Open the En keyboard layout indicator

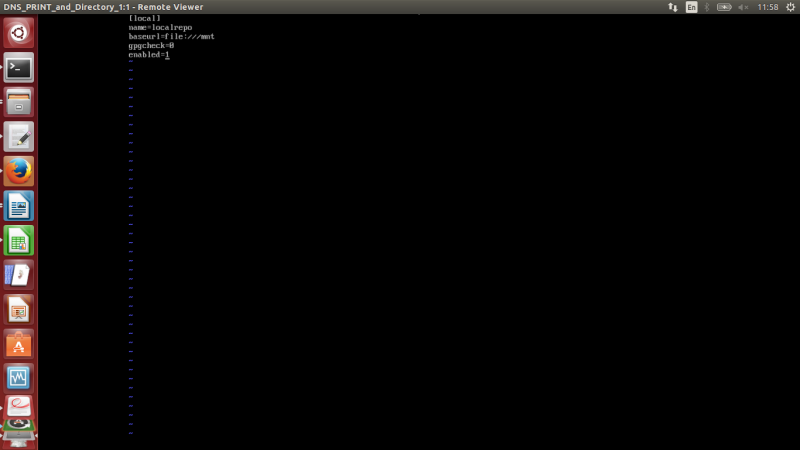click(691, 7)
